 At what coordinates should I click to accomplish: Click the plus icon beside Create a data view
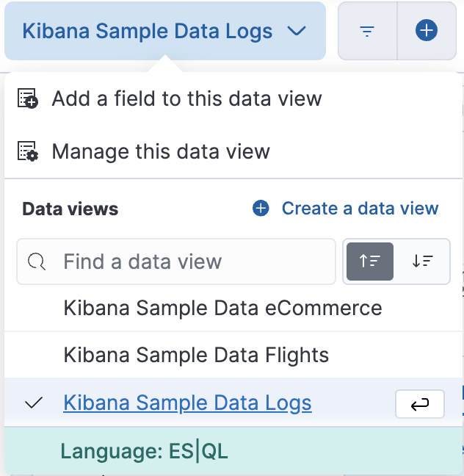pyautogui.click(x=261, y=209)
